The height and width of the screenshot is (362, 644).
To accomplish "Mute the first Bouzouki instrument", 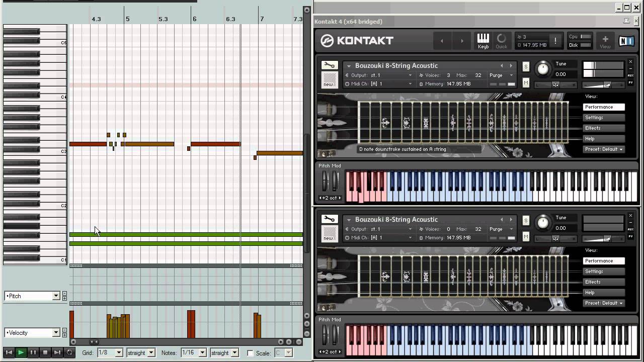I will click(x=526, y=82).
